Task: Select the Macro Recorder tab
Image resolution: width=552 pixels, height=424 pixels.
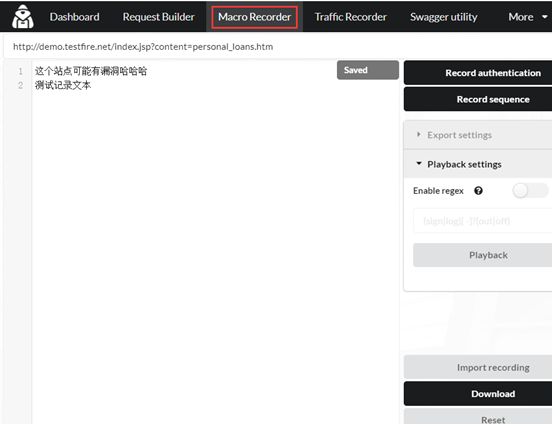Action: click(255, 17)
